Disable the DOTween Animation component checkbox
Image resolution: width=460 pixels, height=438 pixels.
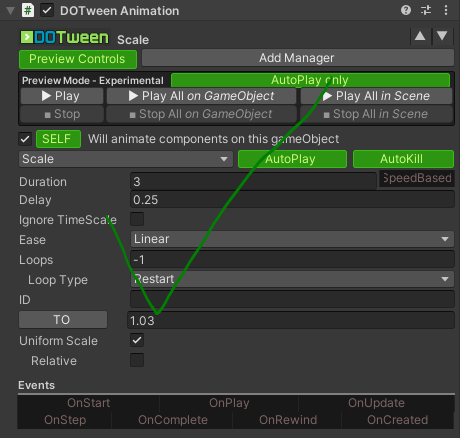47,10
